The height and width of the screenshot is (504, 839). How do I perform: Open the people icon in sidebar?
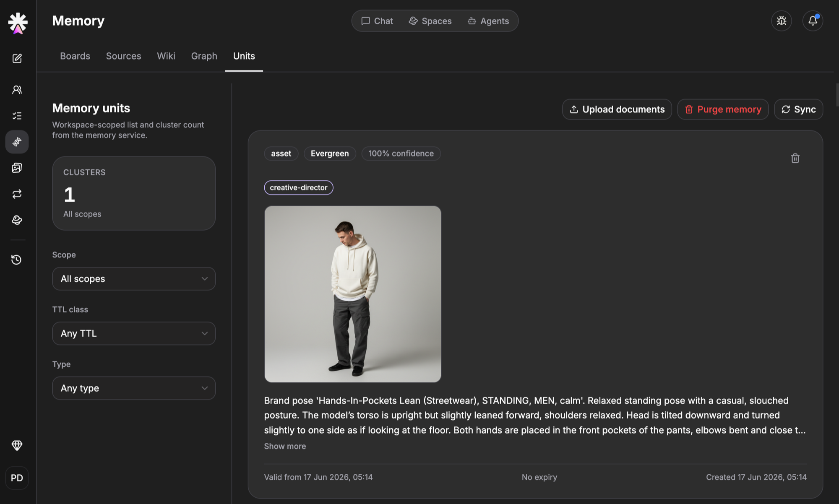[x=17, y=90]
